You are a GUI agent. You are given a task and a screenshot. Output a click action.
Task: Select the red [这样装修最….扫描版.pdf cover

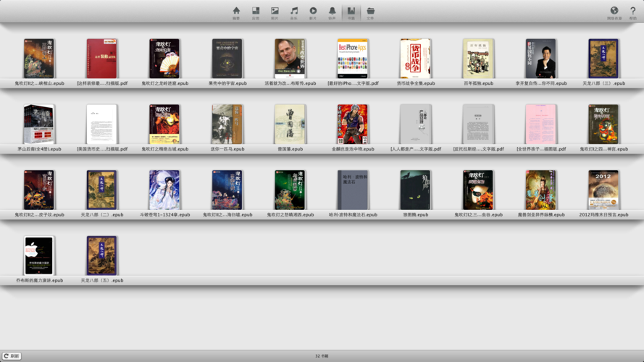pos(102,59)
